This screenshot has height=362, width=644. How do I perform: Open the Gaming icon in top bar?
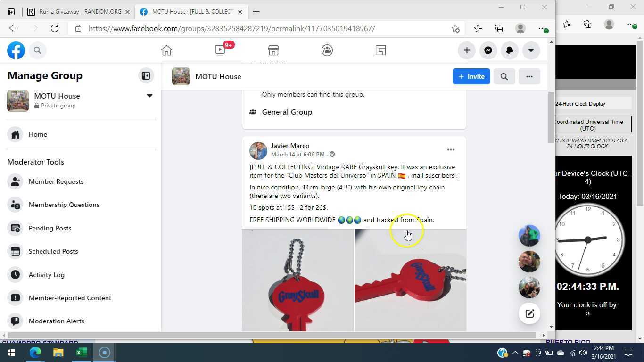tap(381, 50)
